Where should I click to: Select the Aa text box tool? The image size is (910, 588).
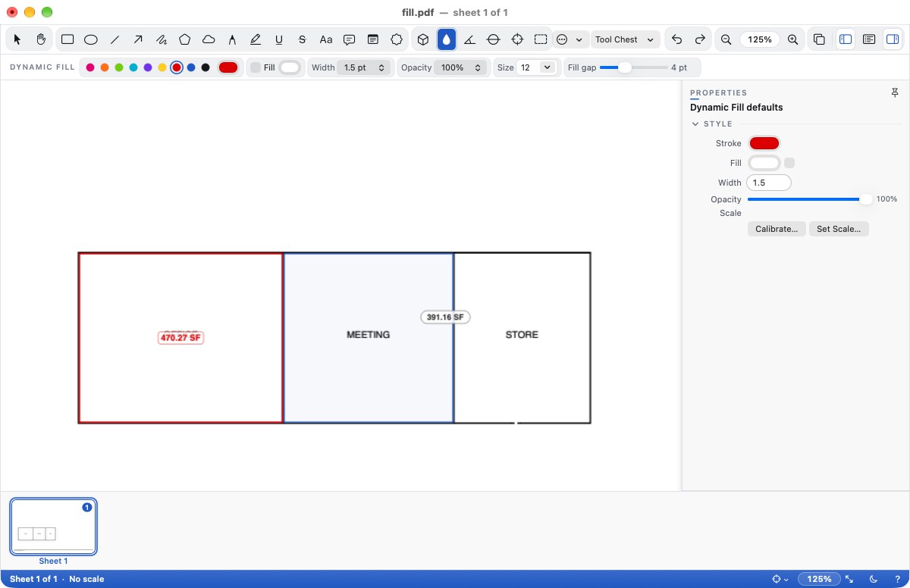tap(326, 39)
